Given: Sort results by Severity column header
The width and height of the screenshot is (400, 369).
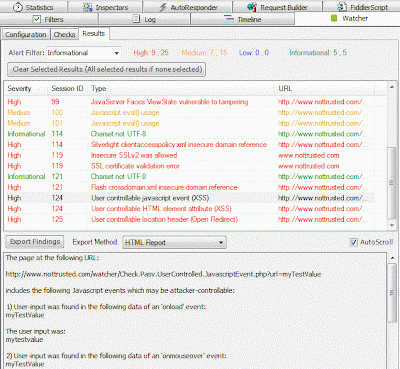Looking at the screenshot, I should (19, 88).
